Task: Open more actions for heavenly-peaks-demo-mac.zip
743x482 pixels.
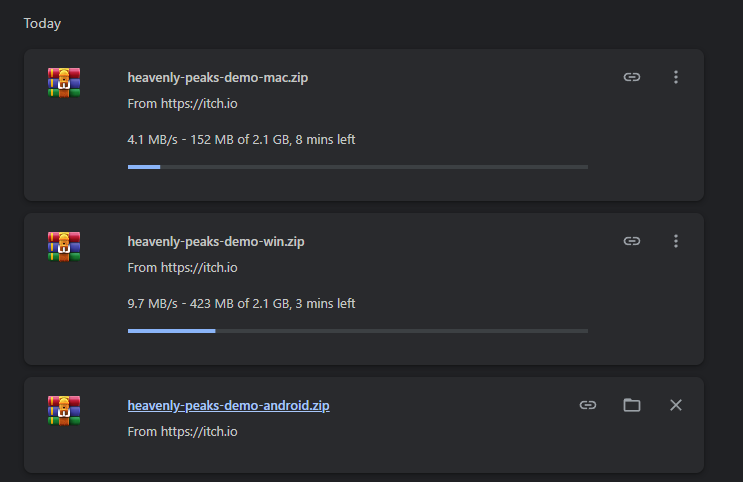Action: tap(676, 77)
